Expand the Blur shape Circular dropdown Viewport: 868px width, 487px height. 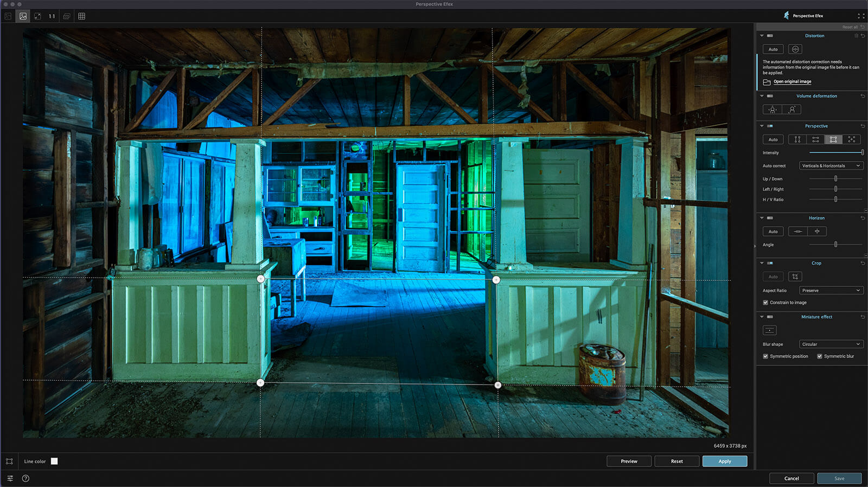pos(831,344)
